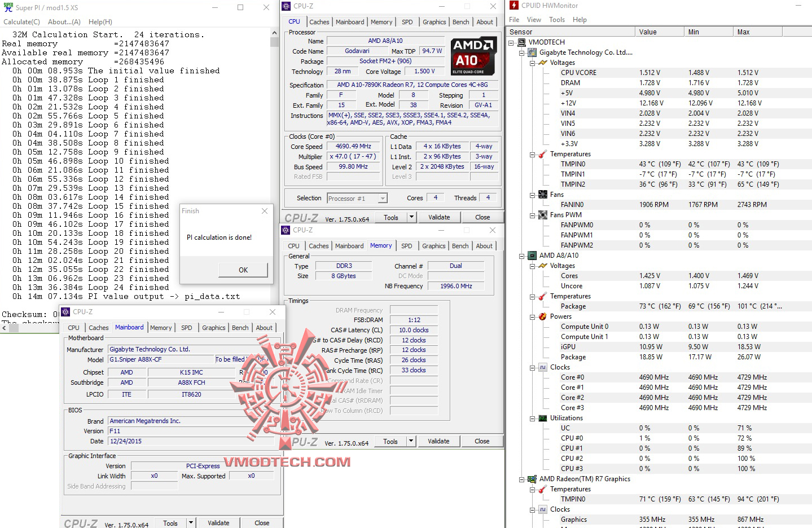Screen dimensions: 812x528
Task: Switch to Bench tab in CPU-Z Mainboard window
Action: 240,328
